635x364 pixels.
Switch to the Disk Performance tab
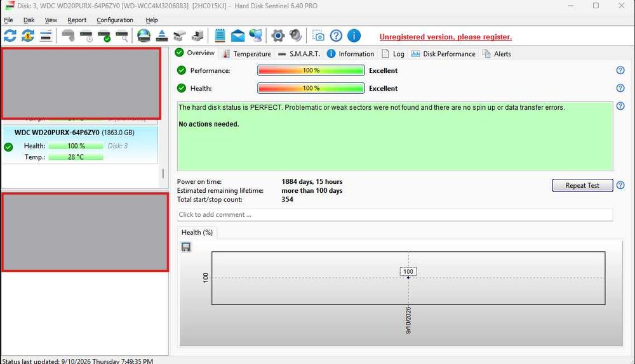click(443, 54)
